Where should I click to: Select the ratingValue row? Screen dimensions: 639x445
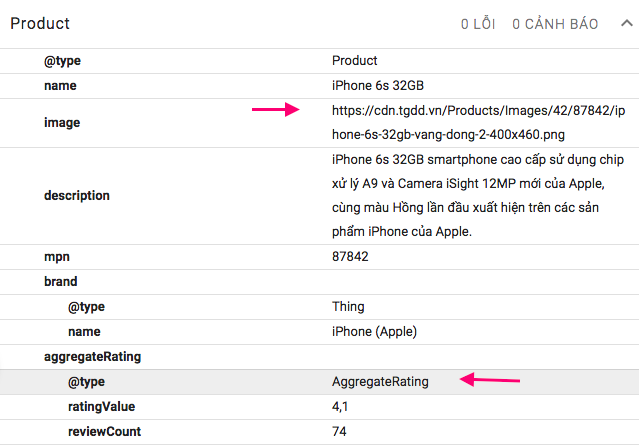(320, 407)
